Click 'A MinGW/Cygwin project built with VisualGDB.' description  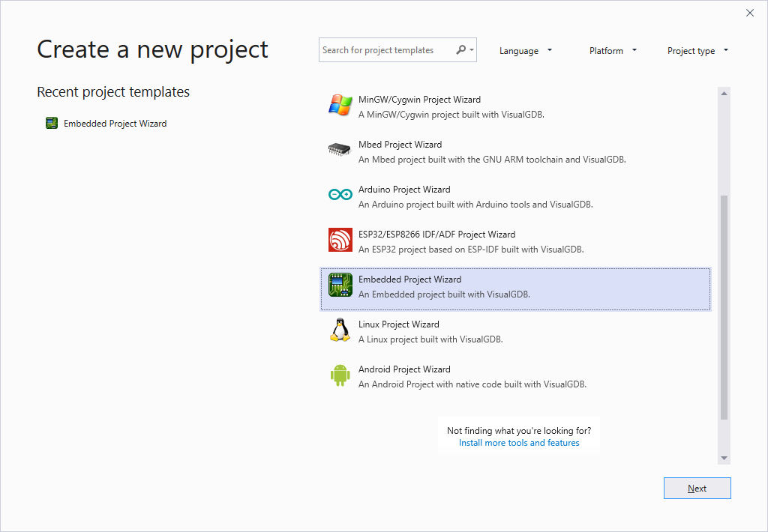451,115
